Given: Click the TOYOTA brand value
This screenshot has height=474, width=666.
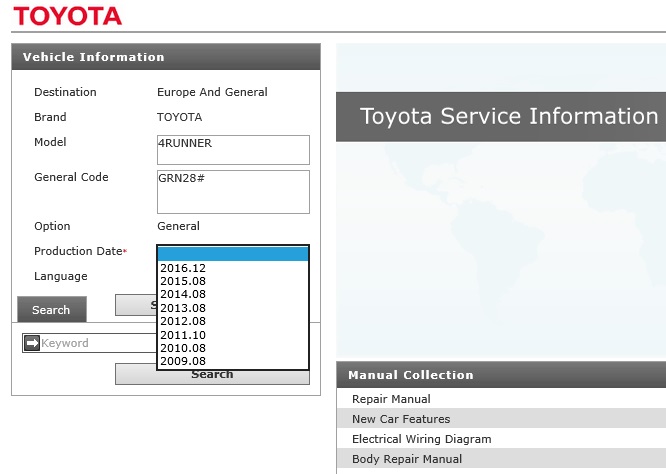Looking at the screenshot, I should click(x=180, y=117).
